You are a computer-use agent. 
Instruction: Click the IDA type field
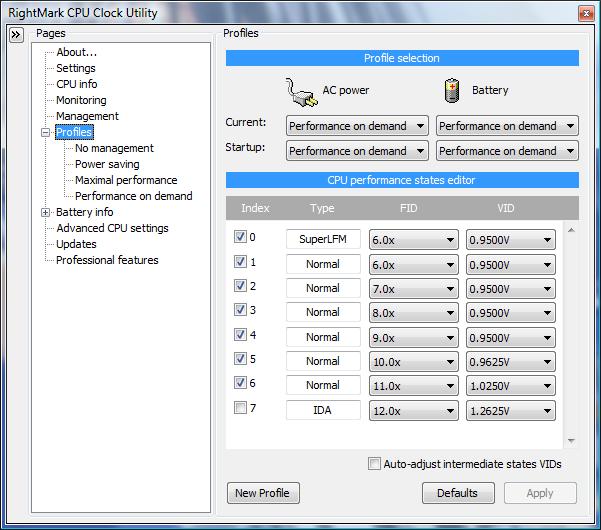click(323, 410)
